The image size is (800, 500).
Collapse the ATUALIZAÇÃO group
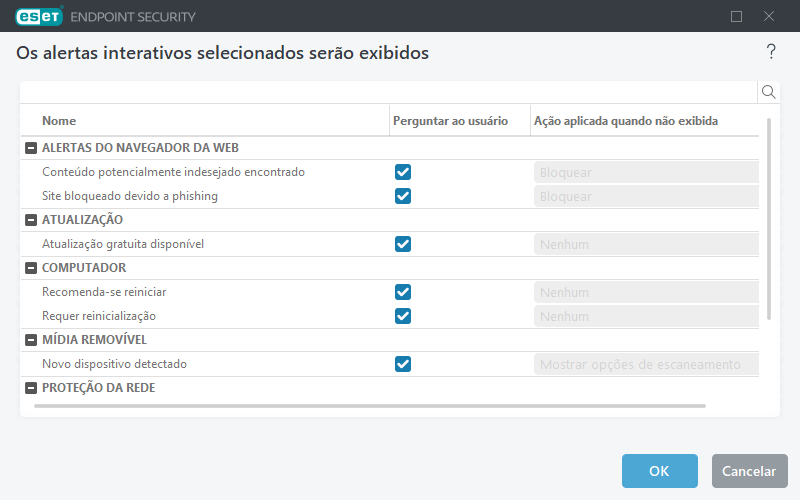[31, 220]
